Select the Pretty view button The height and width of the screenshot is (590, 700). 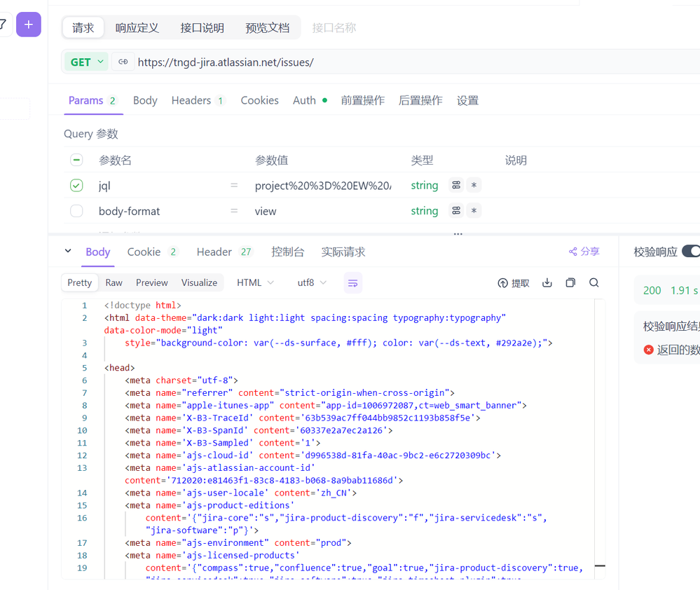79,282
